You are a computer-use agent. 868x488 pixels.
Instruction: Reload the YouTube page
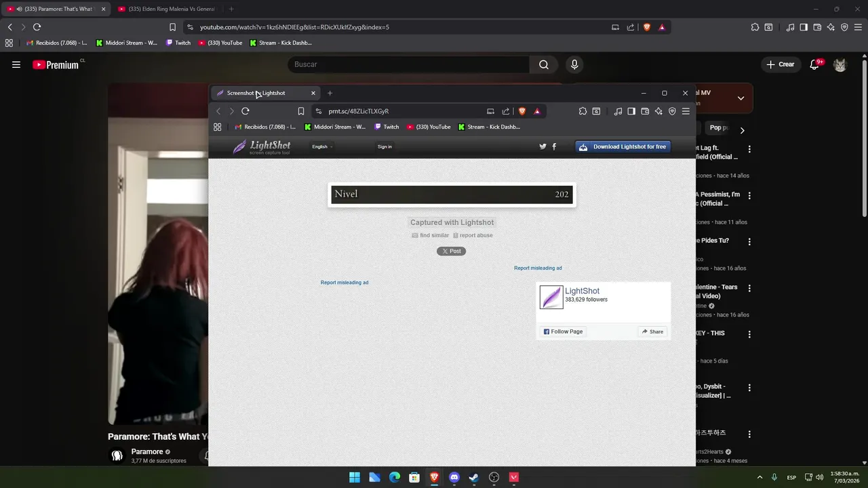(x=37, y=27)
